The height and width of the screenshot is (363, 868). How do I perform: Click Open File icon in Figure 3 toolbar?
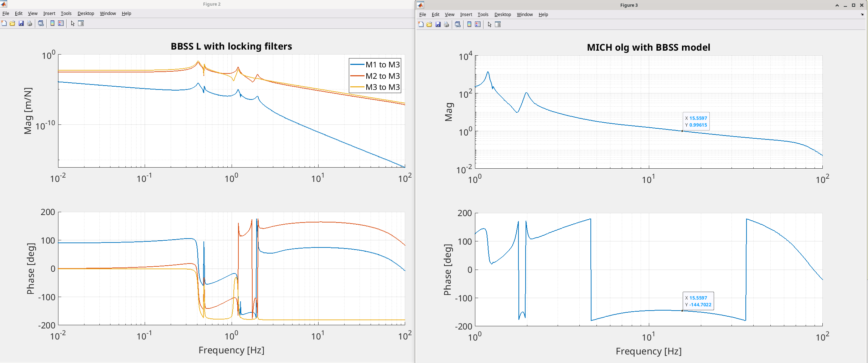pos(429,25)
